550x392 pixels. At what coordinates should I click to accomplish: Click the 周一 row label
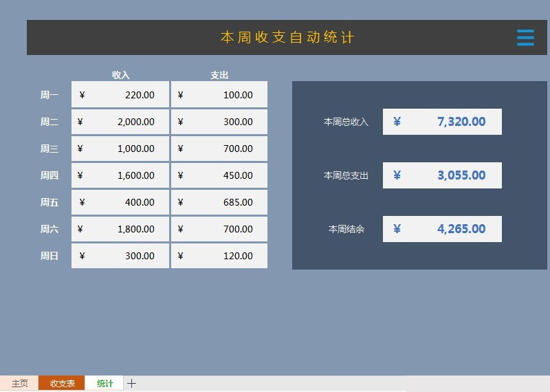click(49, 95)
